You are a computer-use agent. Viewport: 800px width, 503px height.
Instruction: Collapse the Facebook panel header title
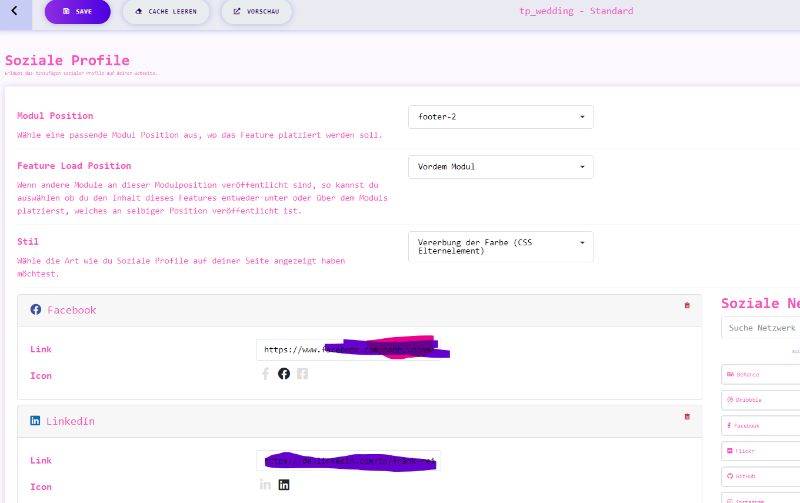pos(71,310)
